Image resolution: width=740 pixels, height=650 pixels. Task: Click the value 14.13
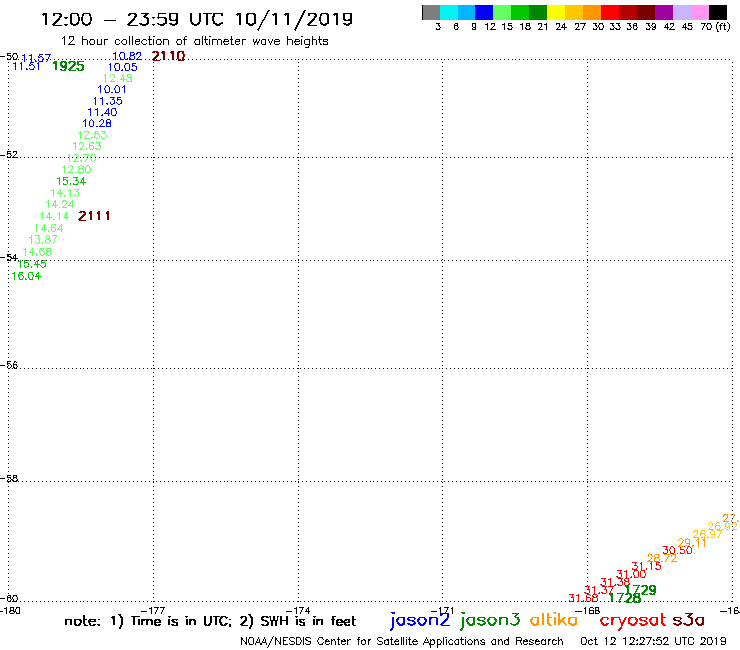pyautogui.click(x=65, y=193)
